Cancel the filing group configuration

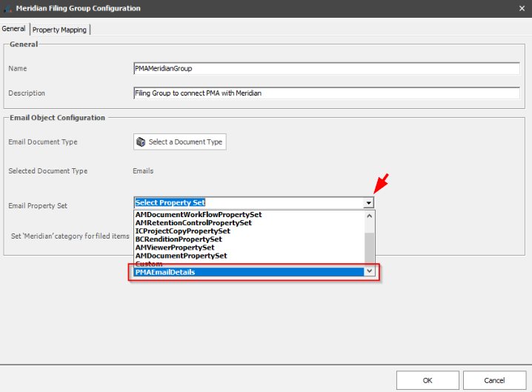pos(494,380)
